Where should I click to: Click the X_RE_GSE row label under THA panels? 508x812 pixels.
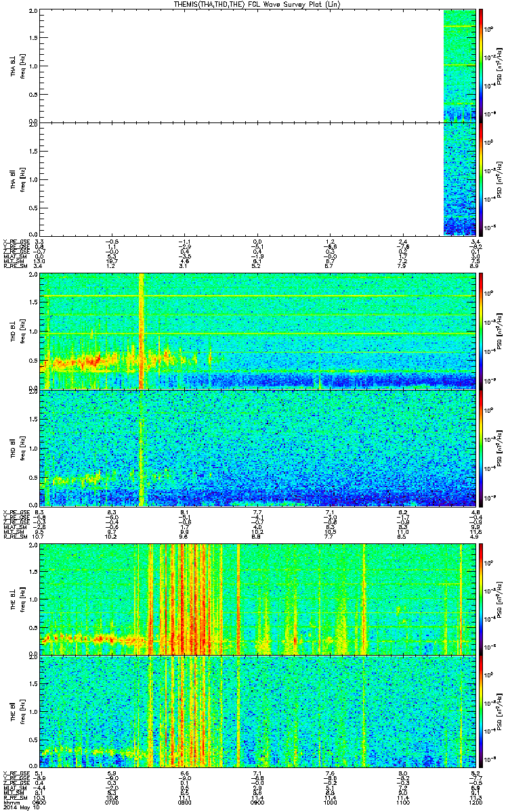tap(16, 242)
